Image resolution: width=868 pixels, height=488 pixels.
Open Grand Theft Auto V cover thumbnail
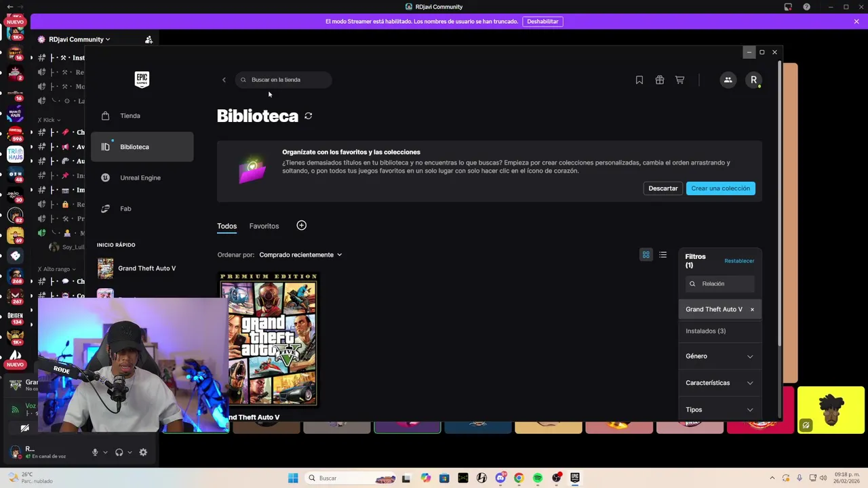[x=269, y=339]
